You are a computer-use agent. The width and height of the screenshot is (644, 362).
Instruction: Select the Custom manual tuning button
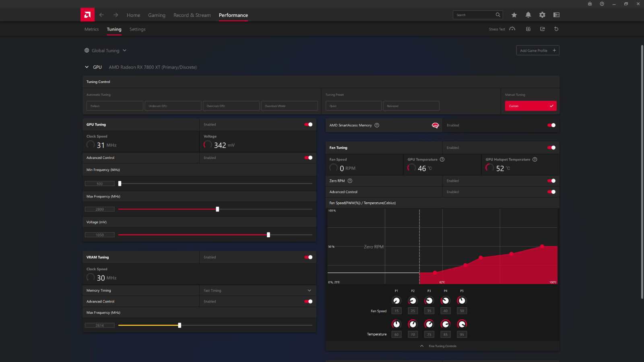point(531,106)
